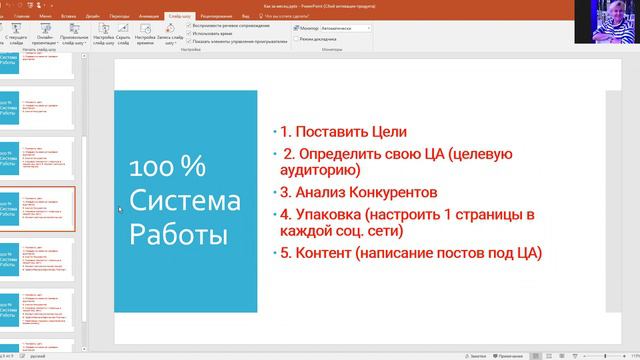Click the «Что вы хотите сделать?» search field
Image resolution: width=640 pixels, height=360 pixels.
coord(287,16)
